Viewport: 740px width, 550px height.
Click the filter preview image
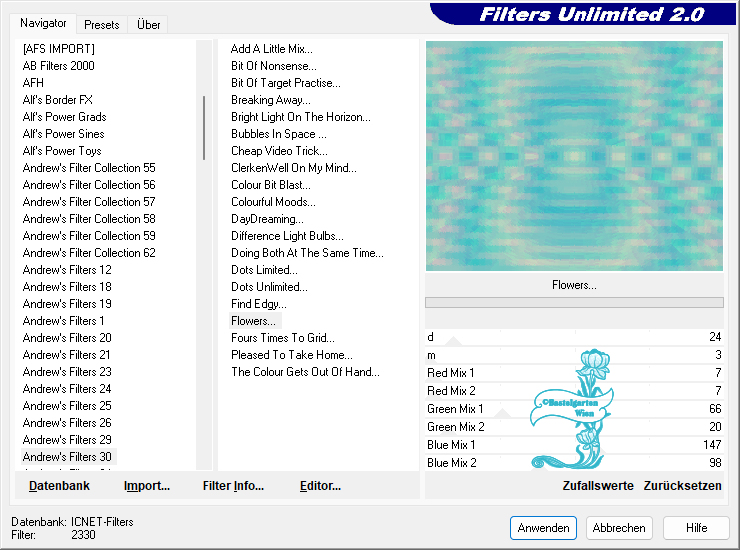[574, 155]
